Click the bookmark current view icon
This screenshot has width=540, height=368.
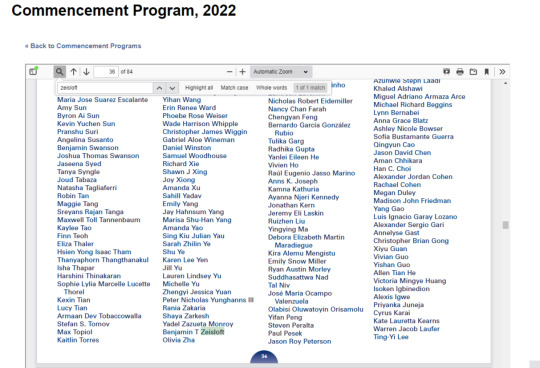[x=486, y=72]
